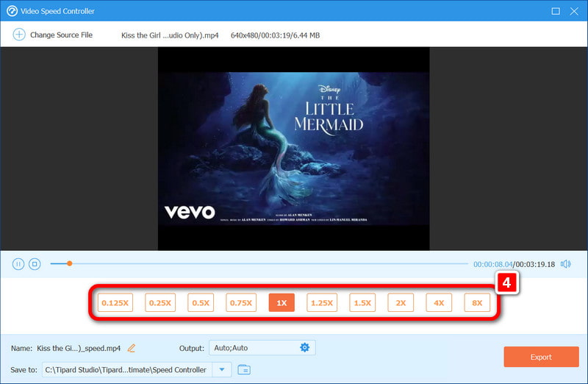Click the plus icon for Change Source File

point(19,35)
